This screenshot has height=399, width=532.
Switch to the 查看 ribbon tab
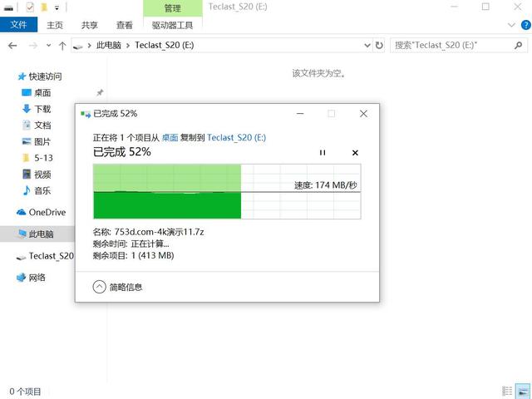(124, 25)
